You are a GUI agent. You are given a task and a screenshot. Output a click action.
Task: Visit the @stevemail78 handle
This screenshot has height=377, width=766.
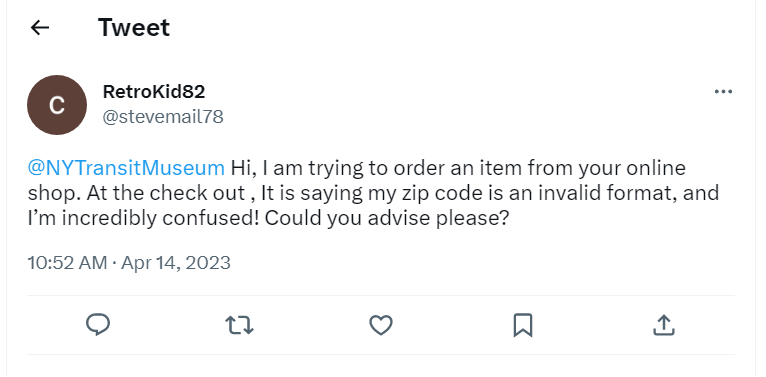163,117
